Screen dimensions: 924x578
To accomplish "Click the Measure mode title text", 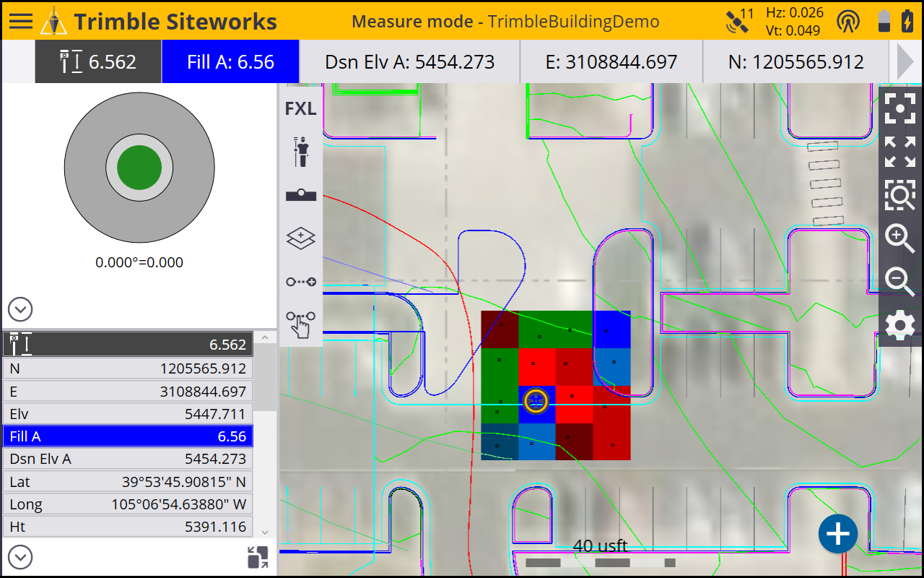I will tap(411, 21).
